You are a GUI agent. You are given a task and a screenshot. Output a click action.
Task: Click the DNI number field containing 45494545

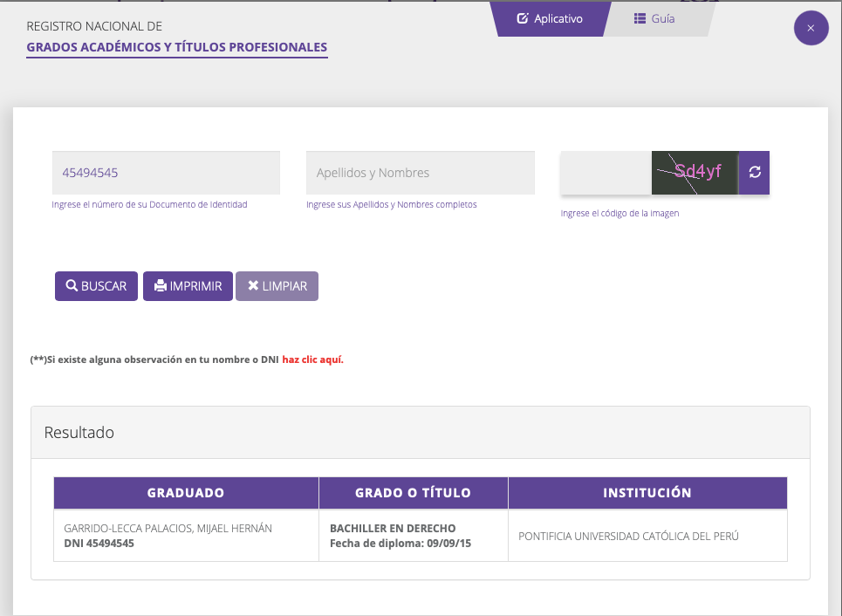click(166, 173)
